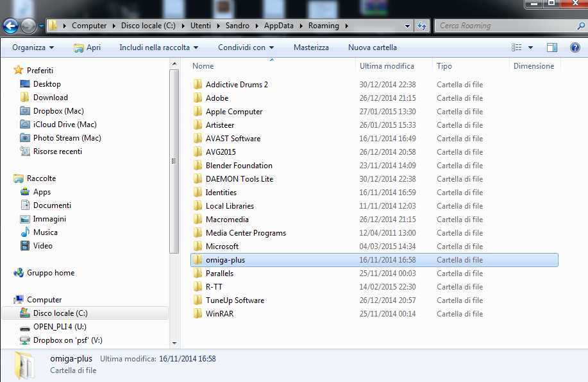The width and height of the screenshot is (588, 382).
Task: Click the Video filmstrip icon
Action: coord(25,246)
